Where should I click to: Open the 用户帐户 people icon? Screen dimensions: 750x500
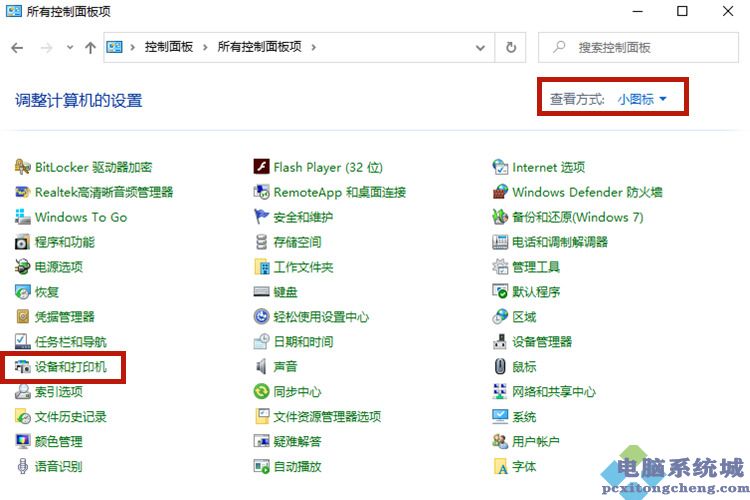[x=500, y=442]
